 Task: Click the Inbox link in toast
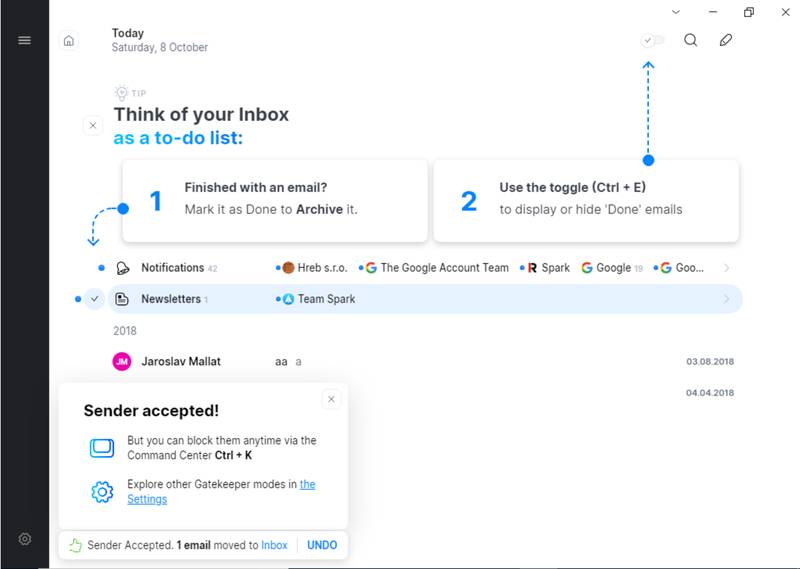274,545
